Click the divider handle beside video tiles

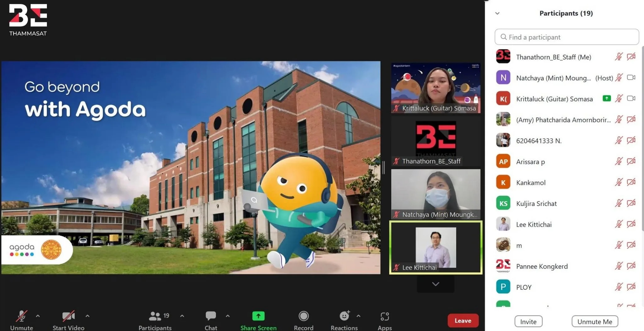384,168
